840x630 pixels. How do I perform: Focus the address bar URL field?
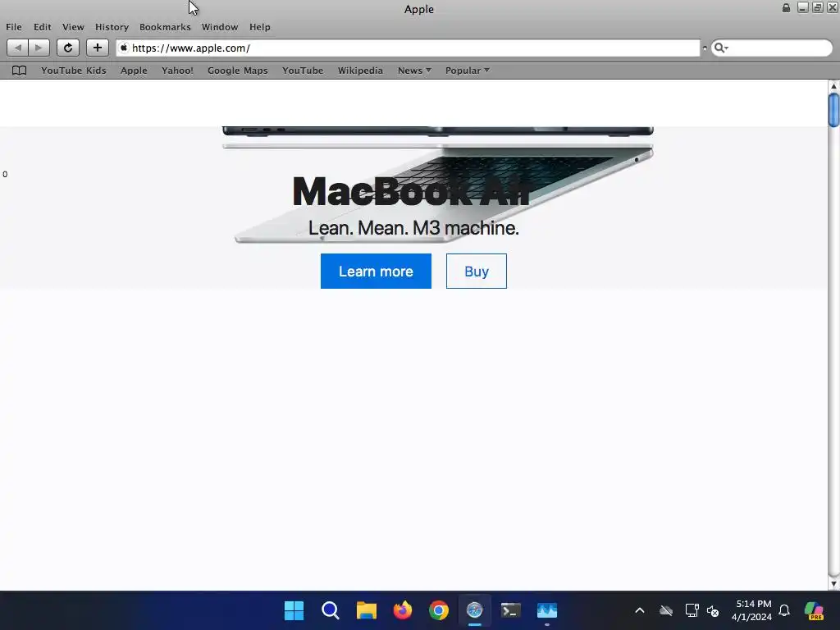click(408, 48)
